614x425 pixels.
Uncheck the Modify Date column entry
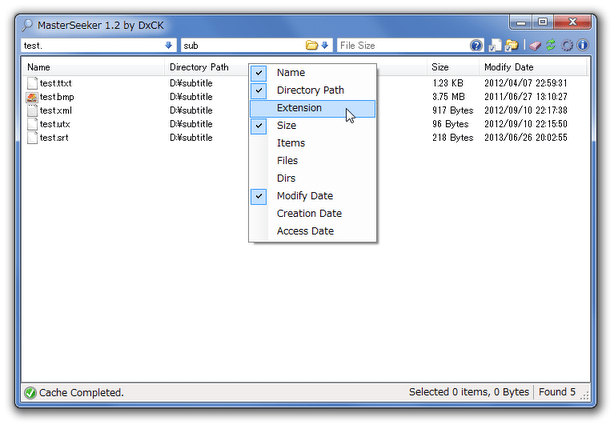(x=312, y=196)
